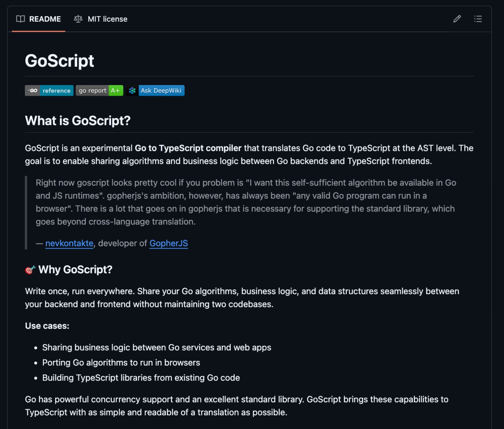This screenshot has width=504, height=429.
Task: Click the What is GoScript? heading
Action: click(x=78, y=121)
